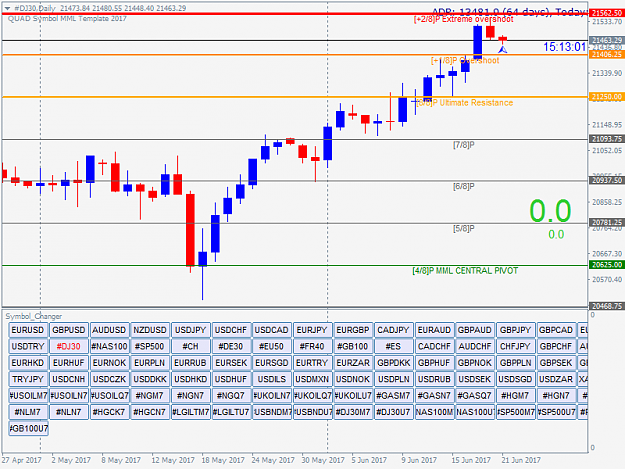The width and height of the screenshot is (625, 469).
Task: Select the #NGN7 natural gas button
Action: [191, 396]
